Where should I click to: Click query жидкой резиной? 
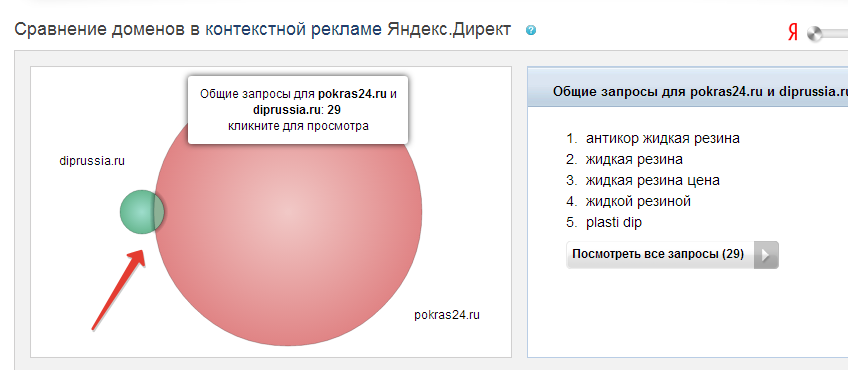[638, 202]
